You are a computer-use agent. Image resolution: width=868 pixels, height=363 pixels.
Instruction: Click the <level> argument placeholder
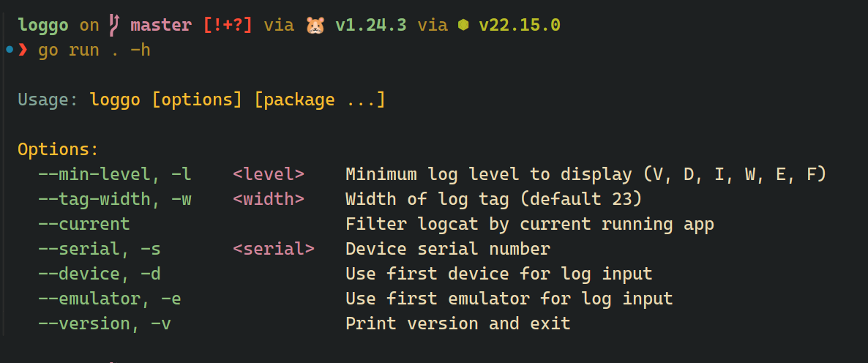[x=269, y=174]
